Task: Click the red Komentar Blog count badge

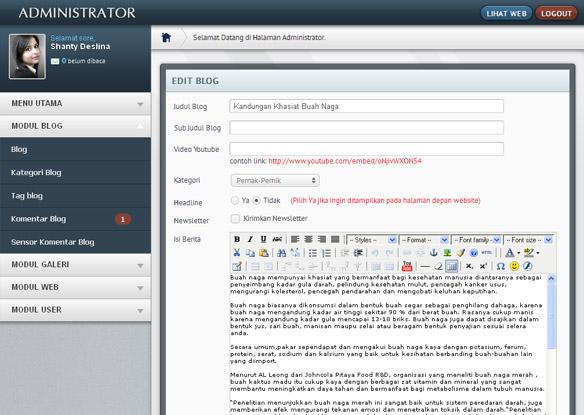Action: pos(123,219)
